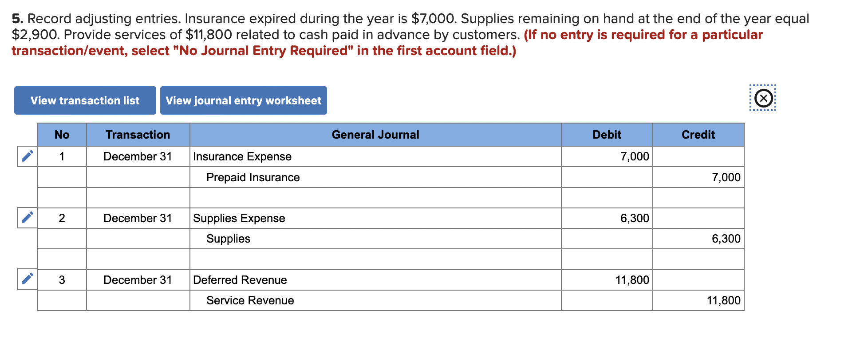Screen dimensions: 868x351
Task: Click the pencil icon beside entry 1
Action: (x=27, y=156)
